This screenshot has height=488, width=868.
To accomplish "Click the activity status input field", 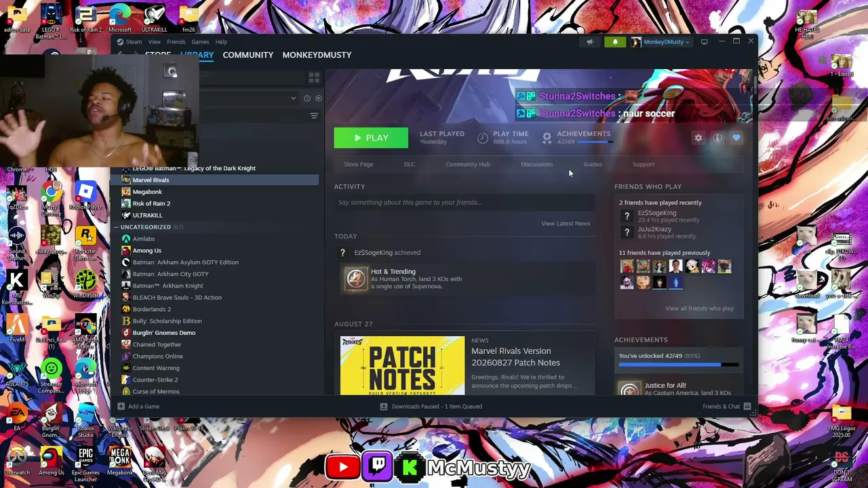I will pos(465,202).
